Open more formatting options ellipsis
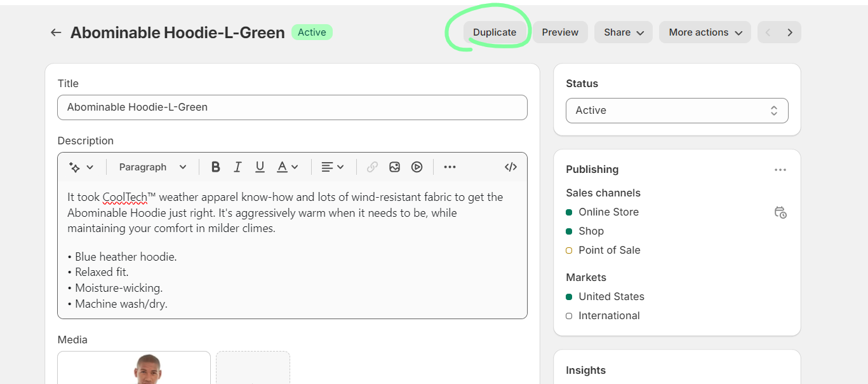Screen dimensions: 868x384 tap(450, 167)
